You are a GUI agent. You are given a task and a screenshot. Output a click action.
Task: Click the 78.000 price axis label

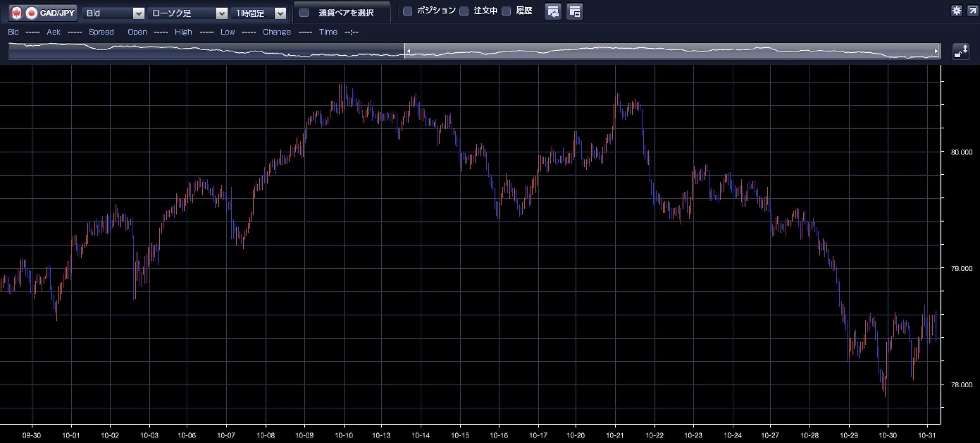(961, 385)
